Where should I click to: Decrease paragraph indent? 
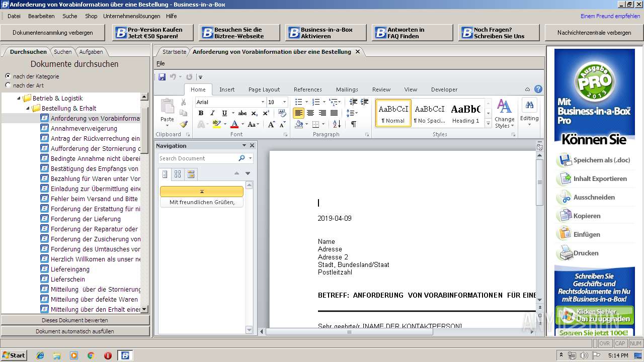pyautogui.click(x=353, y=102)
